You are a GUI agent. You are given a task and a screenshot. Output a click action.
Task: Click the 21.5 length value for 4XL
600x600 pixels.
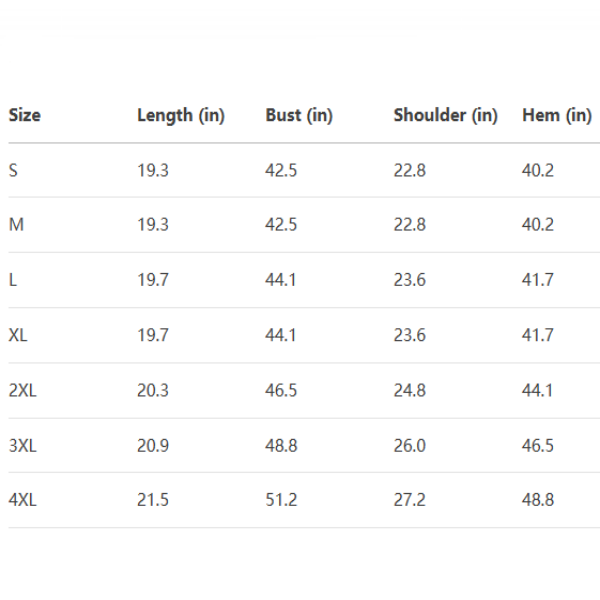point(153,500)
